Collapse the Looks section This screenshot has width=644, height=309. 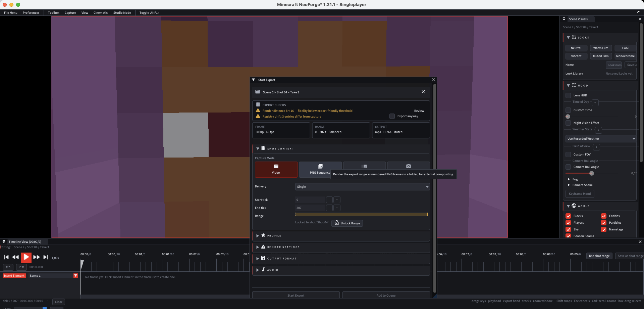[x=568, y=38]
